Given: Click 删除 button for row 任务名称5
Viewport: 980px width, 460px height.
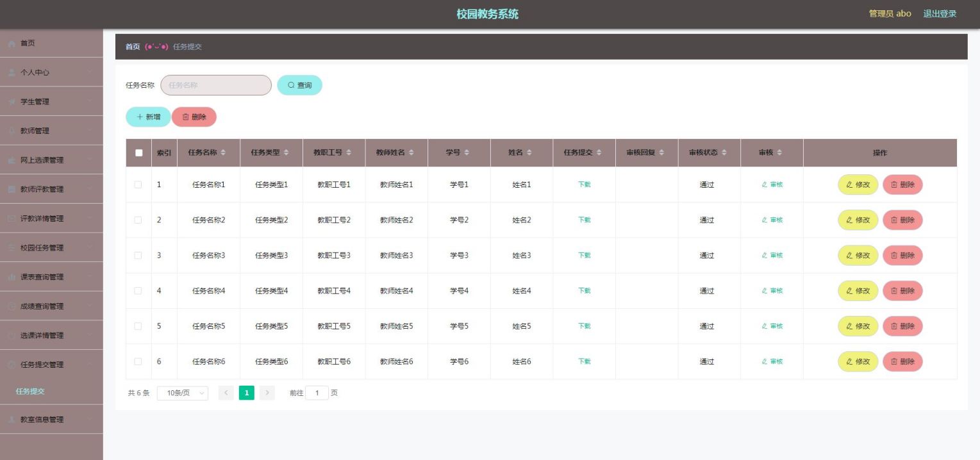Looking at the screenshot, I should click(x=902, y=325).
